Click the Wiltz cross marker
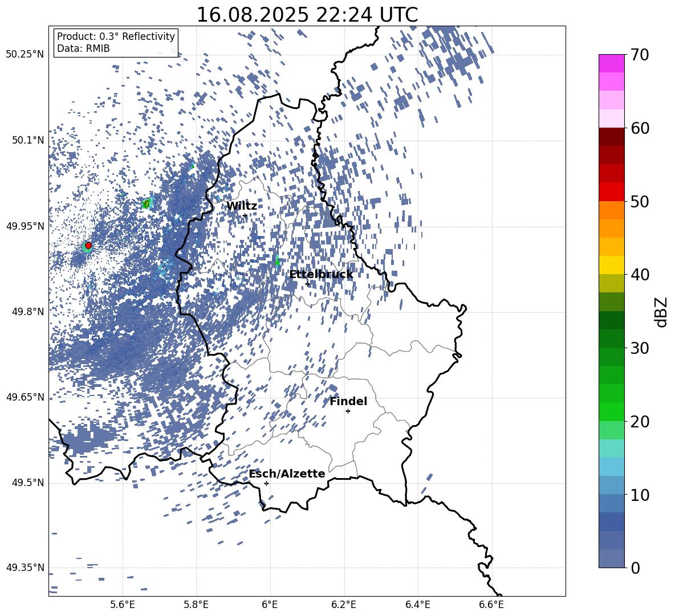The height and width of the screenshot is (616, 675). pos(245,215)
